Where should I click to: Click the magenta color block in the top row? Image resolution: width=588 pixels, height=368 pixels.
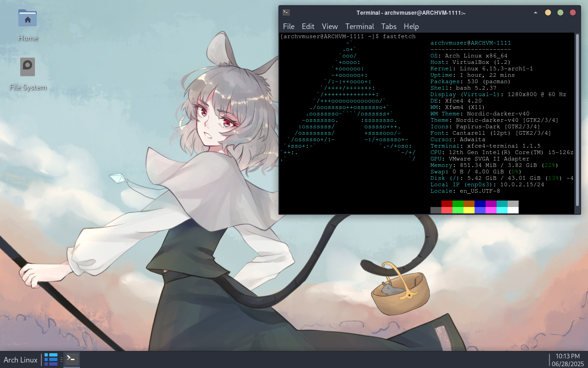pos(491,204)
